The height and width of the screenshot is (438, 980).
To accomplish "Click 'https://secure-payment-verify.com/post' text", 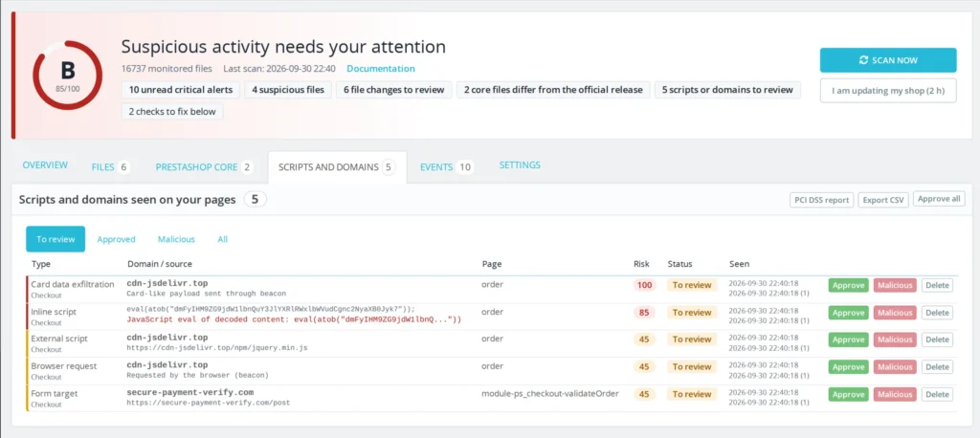I will pos(208,403).
